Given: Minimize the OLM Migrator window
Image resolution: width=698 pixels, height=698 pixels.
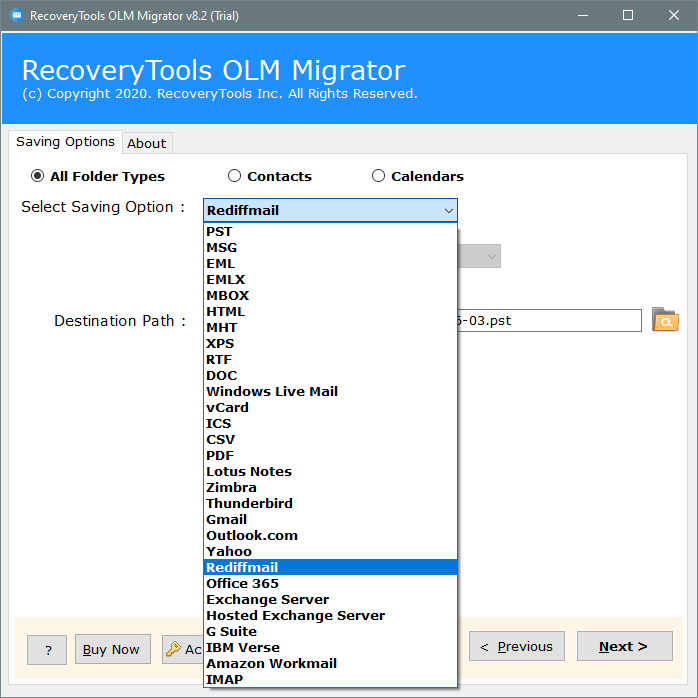Looking at the screenshot, I should click(583, 16).
